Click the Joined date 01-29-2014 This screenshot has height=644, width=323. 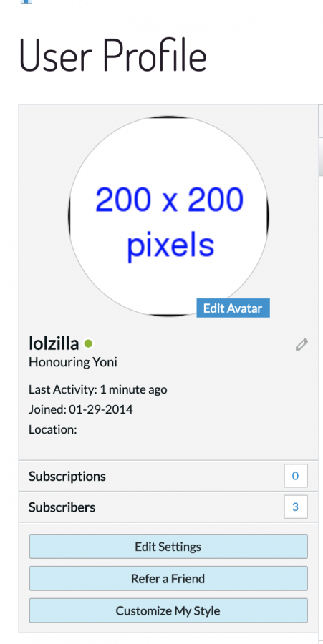pyautogui.click(x=101, y=409)
